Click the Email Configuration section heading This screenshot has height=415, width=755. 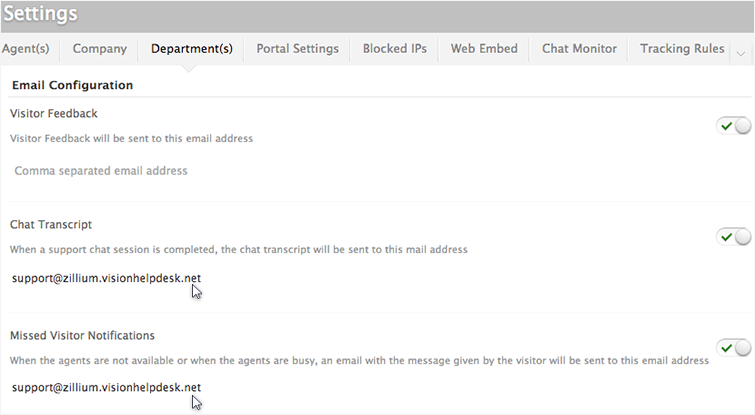(72, 85)
